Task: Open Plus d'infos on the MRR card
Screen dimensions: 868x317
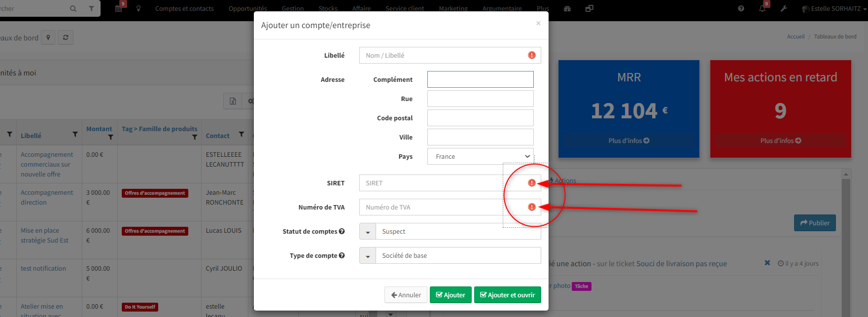Action: pos(629,141)
